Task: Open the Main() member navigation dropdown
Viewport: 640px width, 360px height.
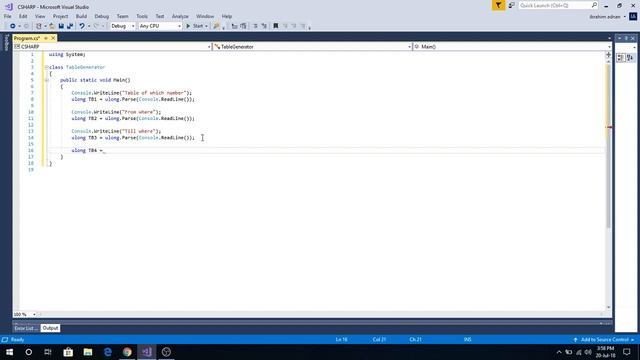Action: pos(512,47)
